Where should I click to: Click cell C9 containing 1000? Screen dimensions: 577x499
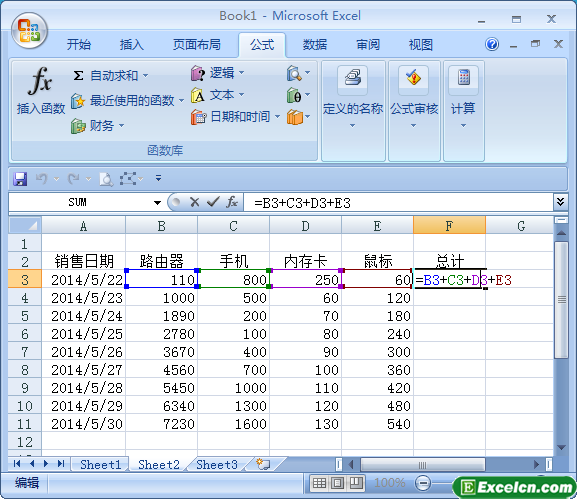(x=233, y=387)
